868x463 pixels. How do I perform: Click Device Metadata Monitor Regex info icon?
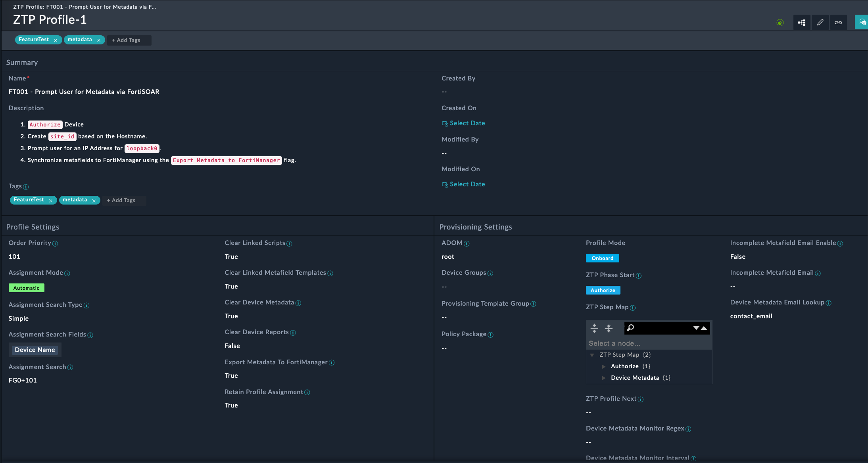coord(688,429)
